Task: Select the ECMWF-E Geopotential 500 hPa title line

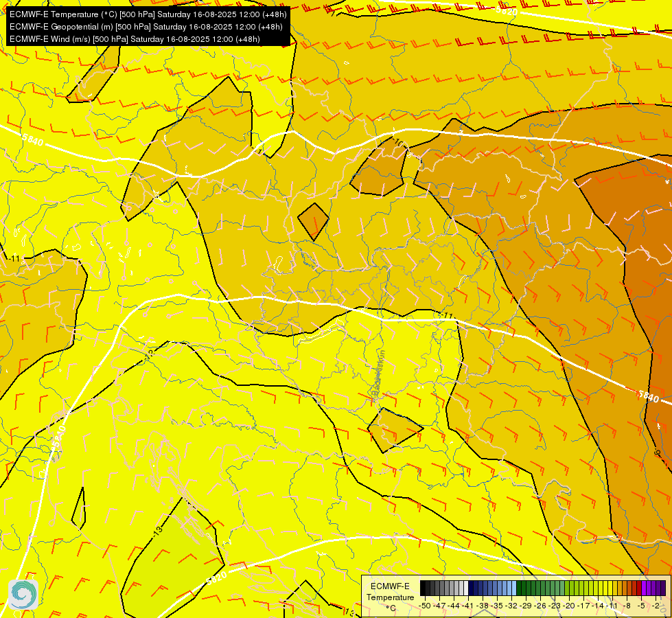Action: 146,27
